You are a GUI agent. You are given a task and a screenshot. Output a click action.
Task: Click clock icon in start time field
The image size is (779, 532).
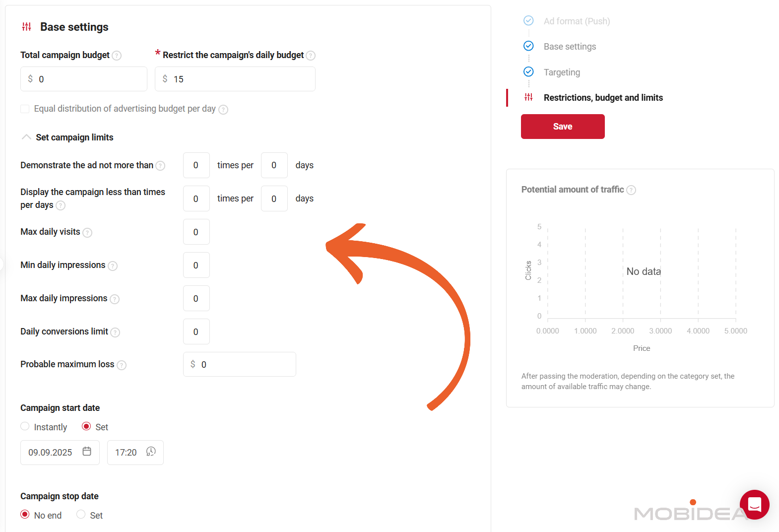pyautogui.click(x=151, y=452)
